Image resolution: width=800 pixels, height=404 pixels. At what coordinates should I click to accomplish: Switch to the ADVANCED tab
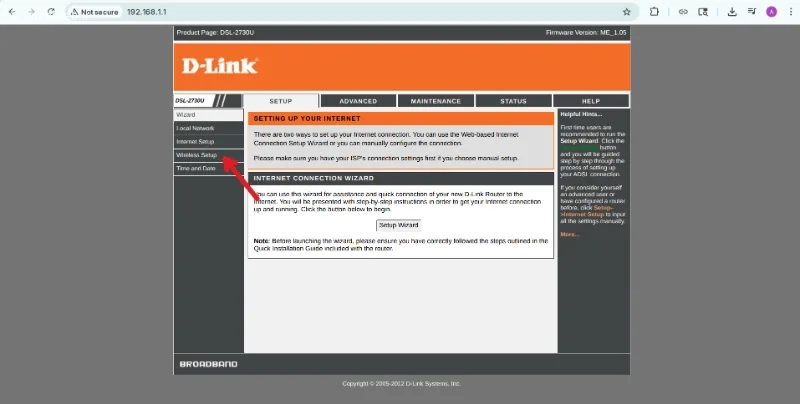tap(358, 101)
